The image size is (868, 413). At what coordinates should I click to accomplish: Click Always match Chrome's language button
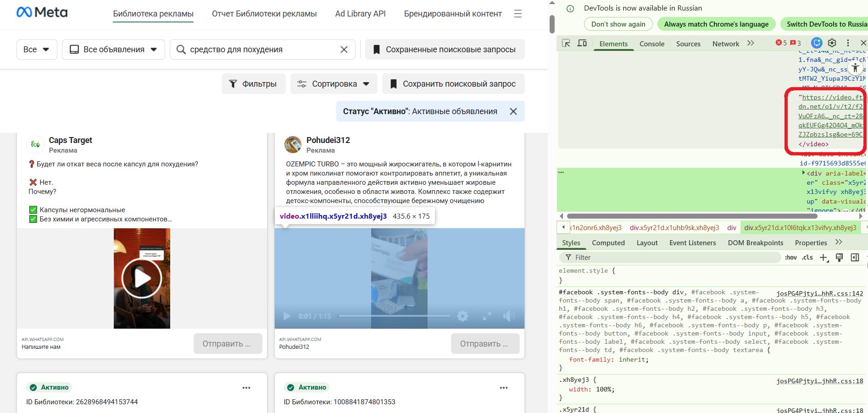[716, 24]
